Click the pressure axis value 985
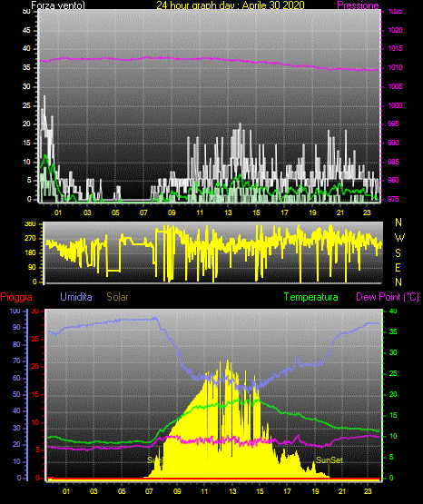 [x=393, y=162]
